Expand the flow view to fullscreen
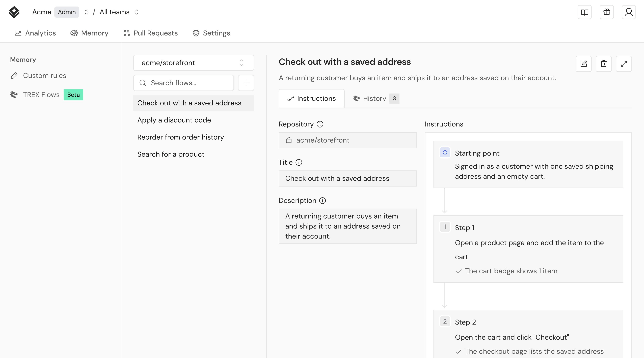644x358 pixels. coord(624,64)
